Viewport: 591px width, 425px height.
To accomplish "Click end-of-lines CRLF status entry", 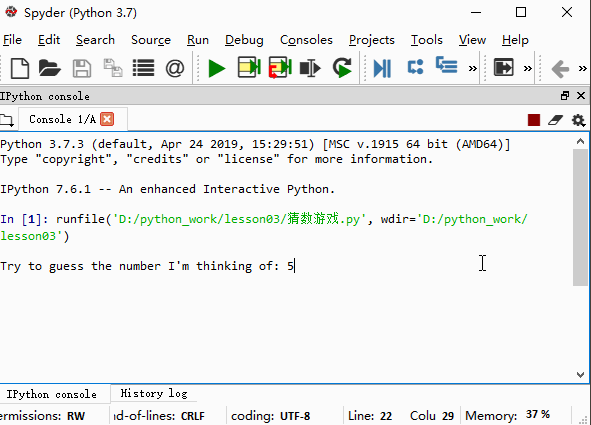I will pyautogui.click(x=159, y=416).
